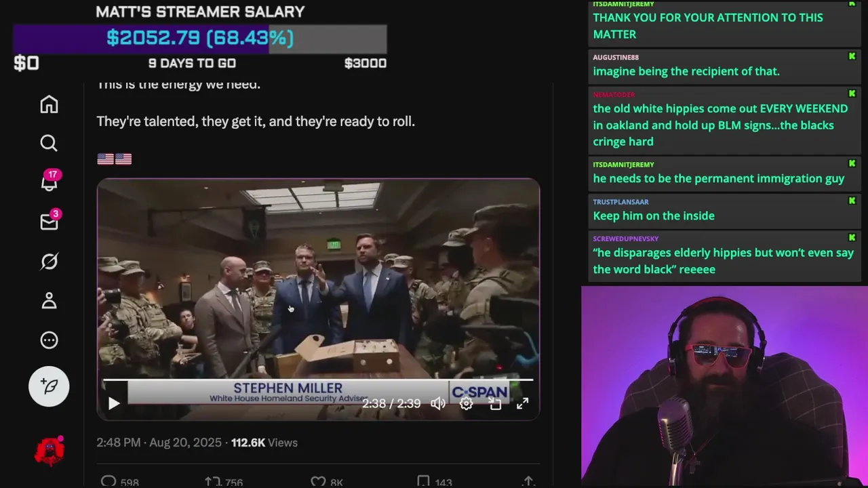Open video settings gear
Viewport: 868px width, 488px height.
[467, 403]
